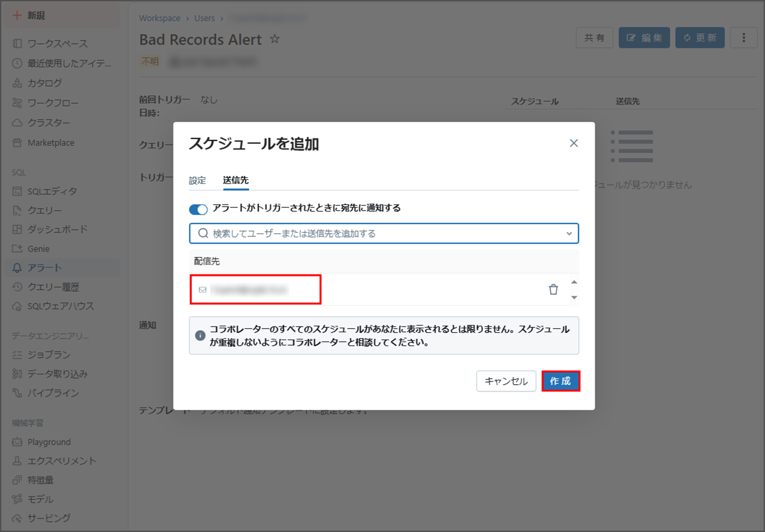Viewport: 765px width, 532px height.
Task: Expand the destination search dropdown arrow
Action: click(x=569, y=234)
